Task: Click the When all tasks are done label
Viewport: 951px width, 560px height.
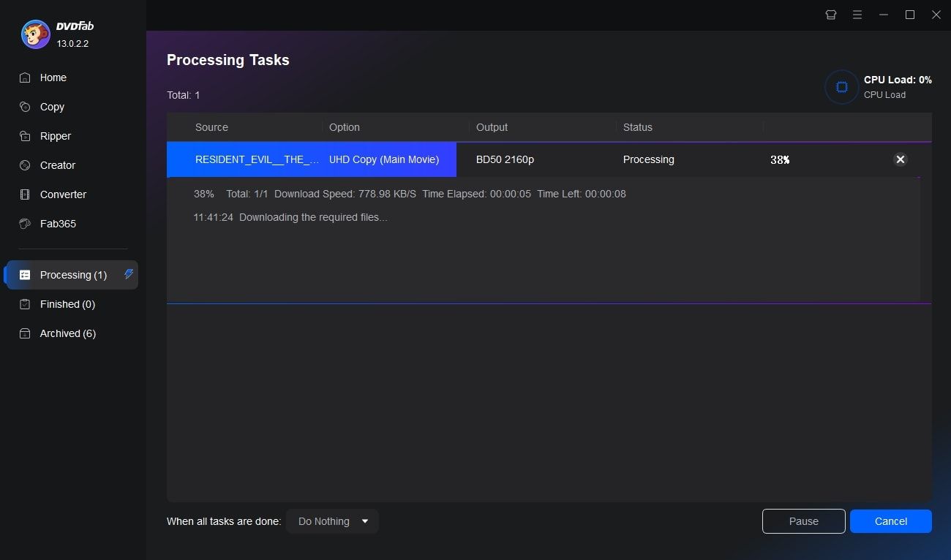Action: pyautogui.click(x=224, y=521)
